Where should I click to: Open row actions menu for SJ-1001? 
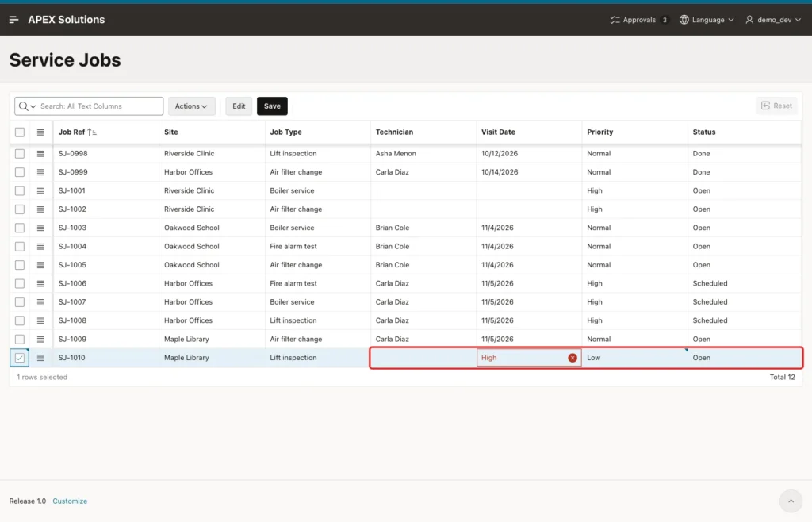40,190
